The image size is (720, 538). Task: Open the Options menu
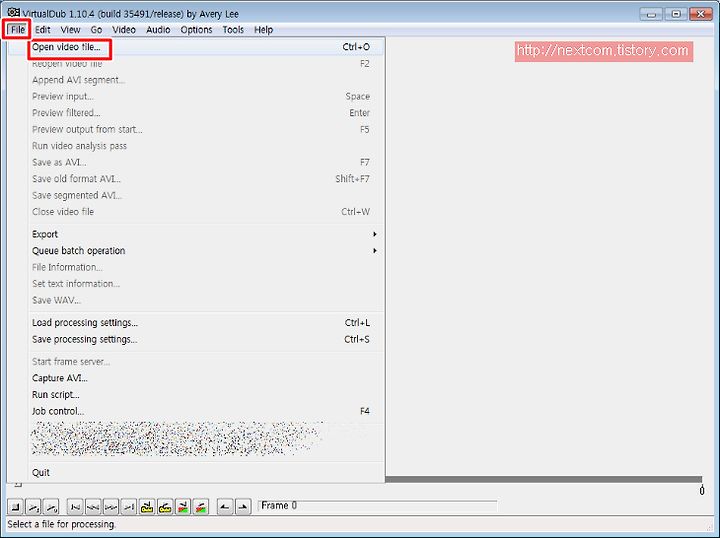(197, 30)
